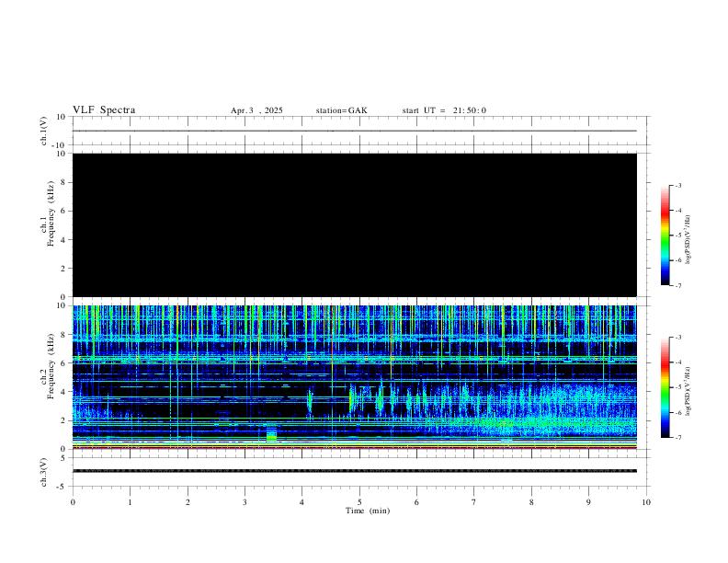Click inside the black ch.1 spectrogram panel
The image size is (728, 563).
pos(354,224)
